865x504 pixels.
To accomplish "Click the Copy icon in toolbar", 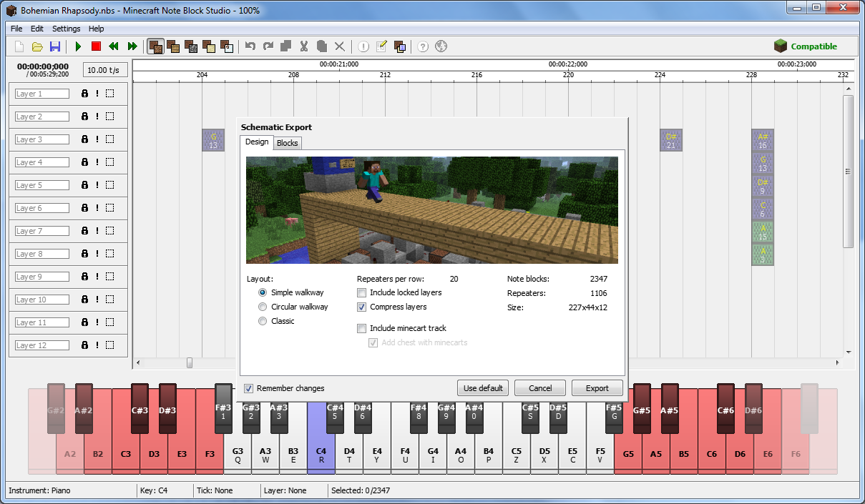I will [285, 46].
